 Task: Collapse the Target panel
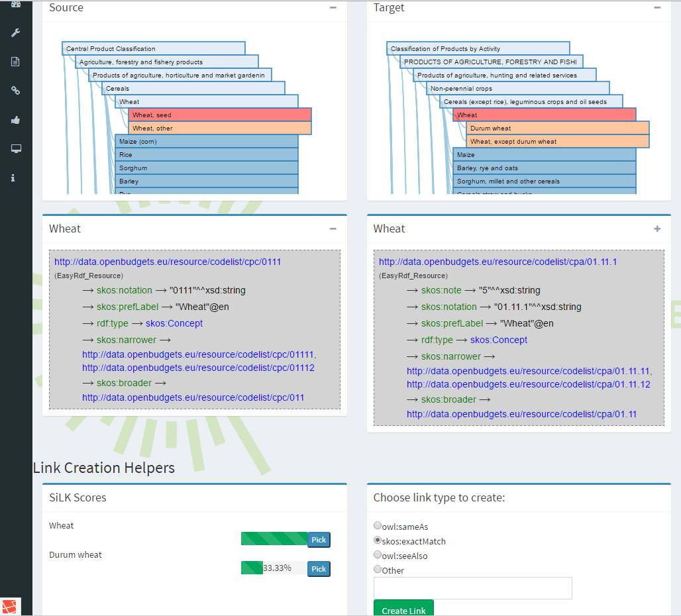pyautogui.click(x=657, y=7)
